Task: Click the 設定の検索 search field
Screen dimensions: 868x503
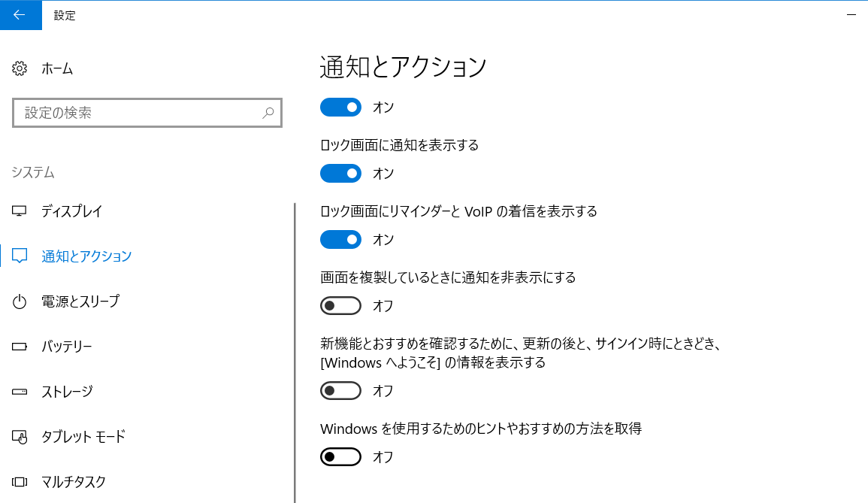Action: [139, 113]
